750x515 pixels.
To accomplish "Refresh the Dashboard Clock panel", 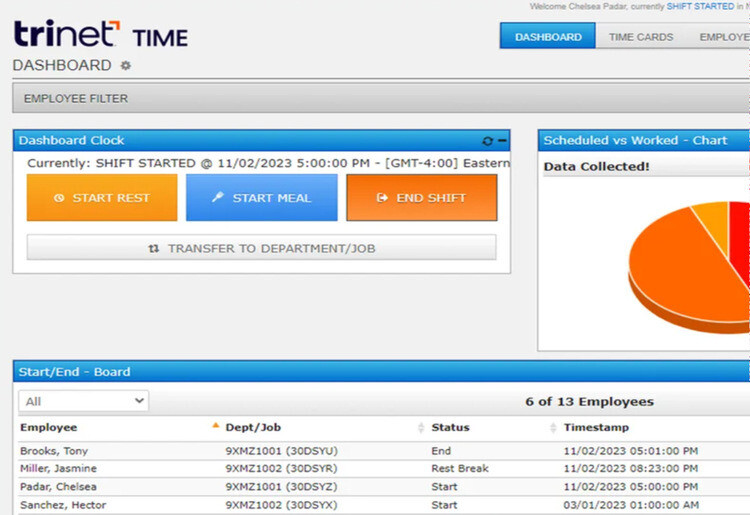I will [x=487, y=141].
